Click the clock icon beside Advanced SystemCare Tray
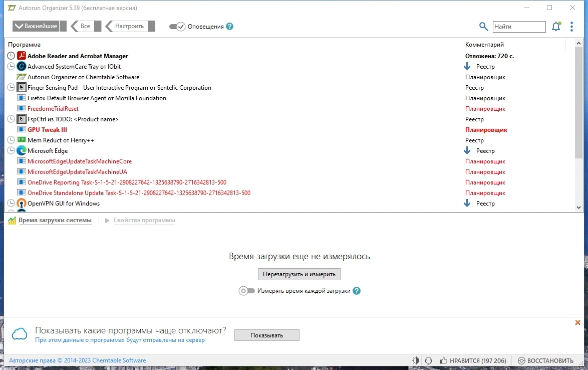 [11, 66]
